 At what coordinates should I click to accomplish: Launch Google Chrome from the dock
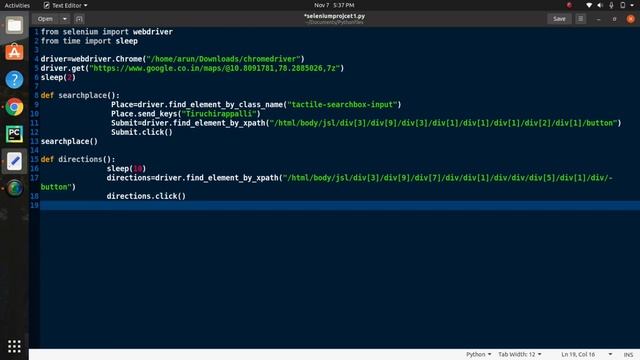pyautogui.click(x=14, y=107)
